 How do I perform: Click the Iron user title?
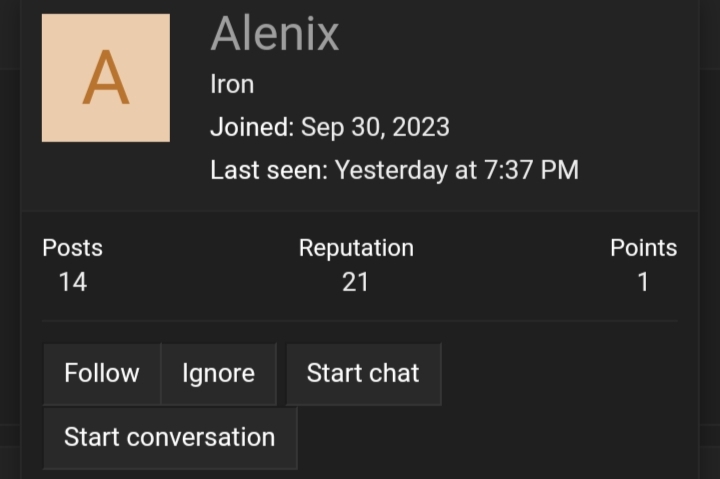tap(232, 85)
